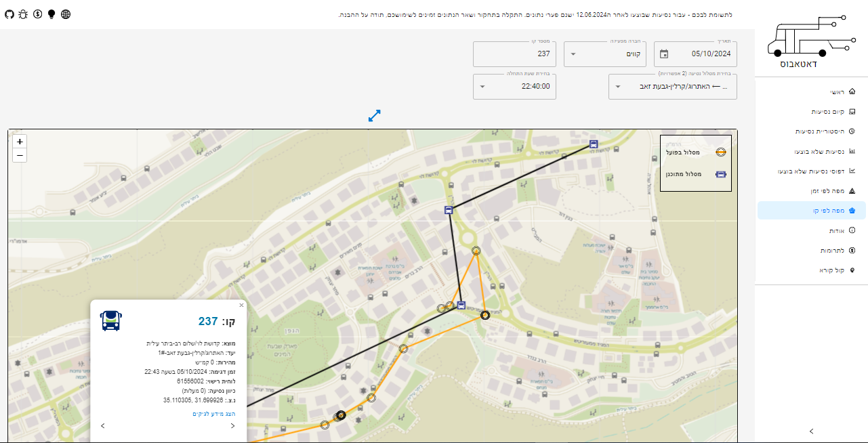Click the line number field 237
This screenshot has width=868, height=443.
click(514, 54)
